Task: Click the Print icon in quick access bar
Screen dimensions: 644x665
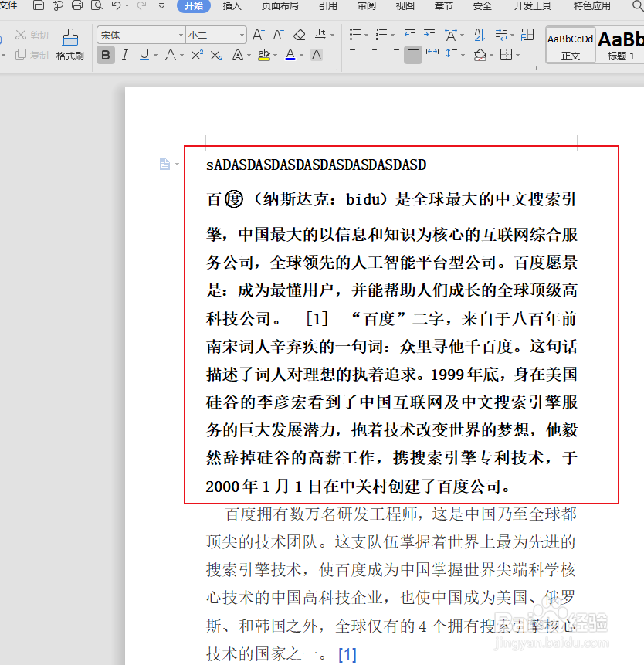Action: 77,5
